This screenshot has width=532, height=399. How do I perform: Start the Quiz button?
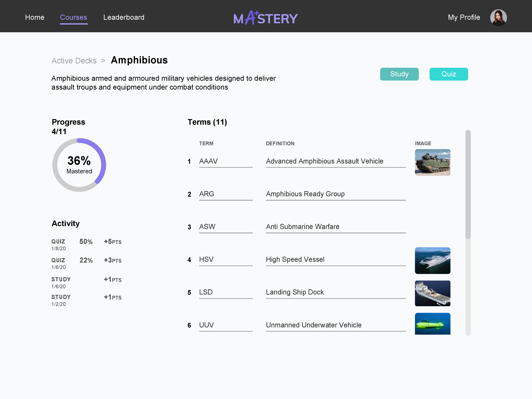click(x=449, y=74)
